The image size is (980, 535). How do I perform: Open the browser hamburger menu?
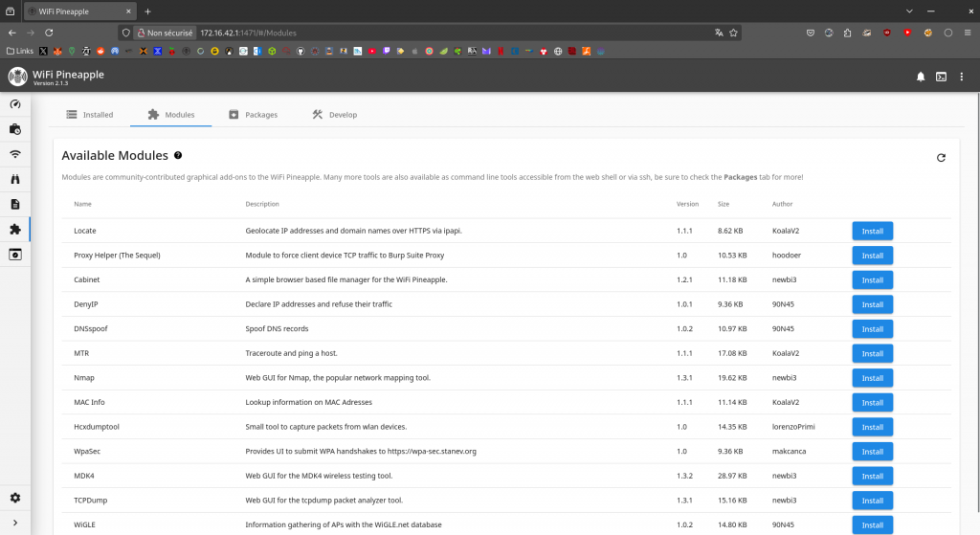point(968,33)
